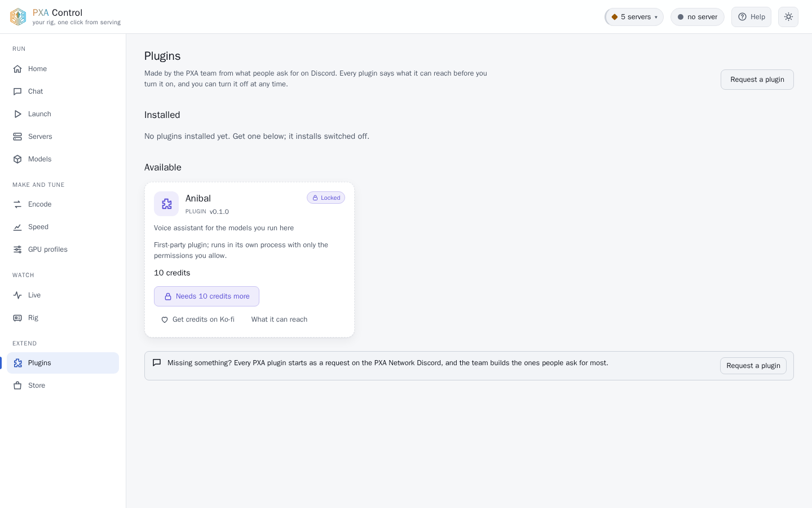Click the Locked badge on Anibal
The width and height of the screenshot is (812, 508).
[326, 198]
